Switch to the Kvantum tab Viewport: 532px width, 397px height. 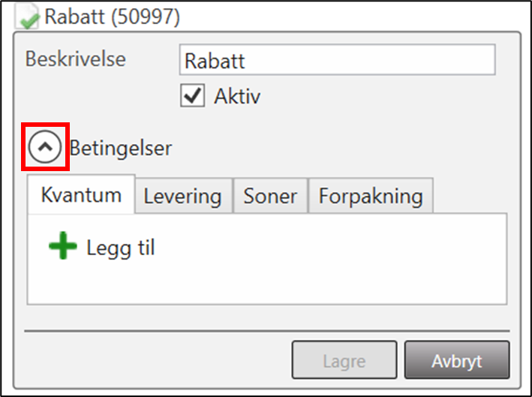pos(81,196)
